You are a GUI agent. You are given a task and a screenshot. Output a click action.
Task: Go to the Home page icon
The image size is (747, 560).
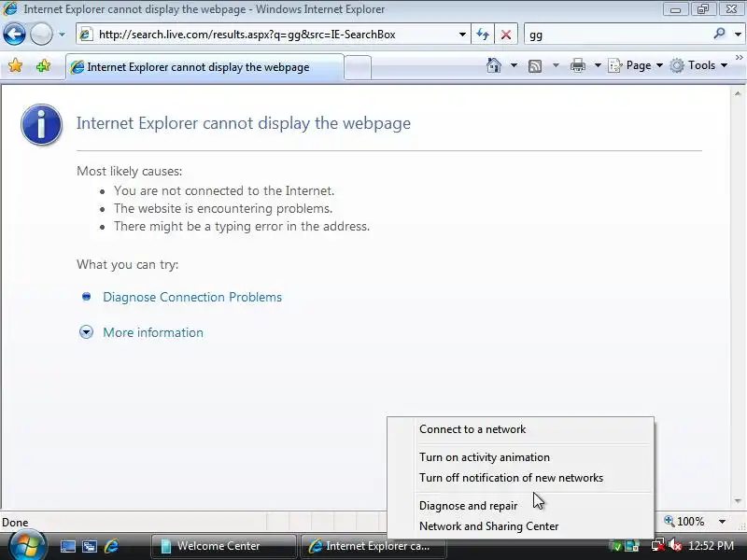(494, 65)
